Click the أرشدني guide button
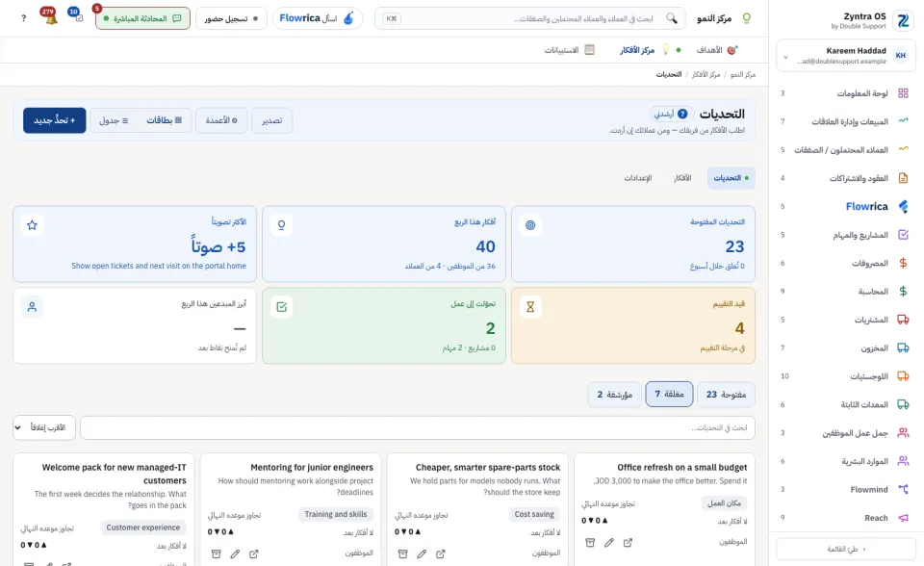924x566 pixels. (x=670, y=114)
